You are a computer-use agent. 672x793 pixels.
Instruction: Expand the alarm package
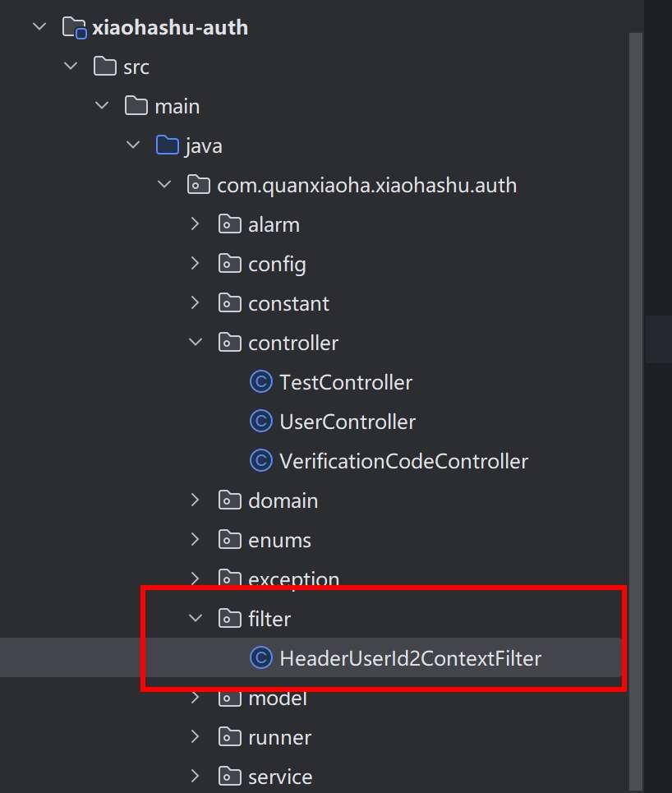pyautogui.click(x=195, y=224)
